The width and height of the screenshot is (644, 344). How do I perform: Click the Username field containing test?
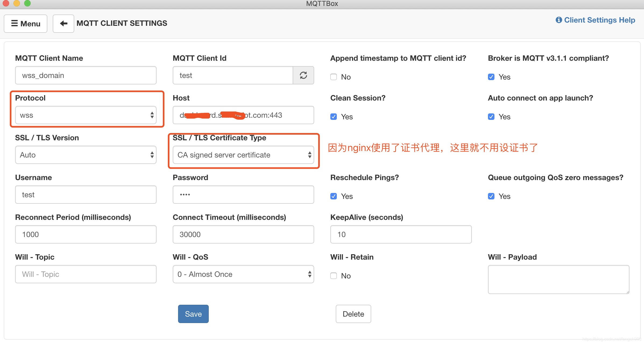pyautogui.click(x=86, y=195)
